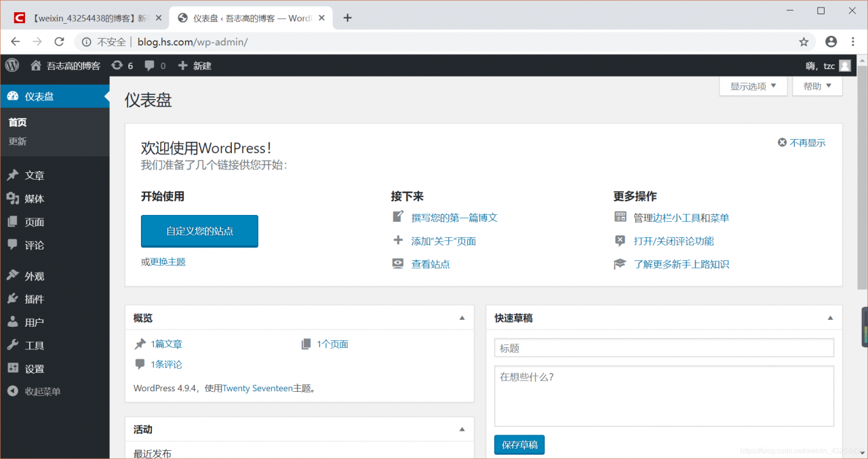Expand the 帮助 help dropdown
The width and height of the screenshot is (868, 459).
pos(817,86)
